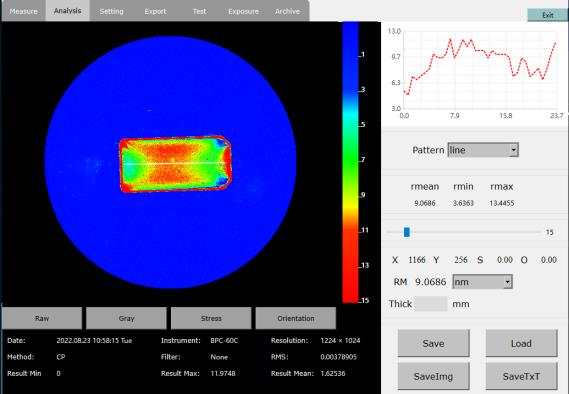
Task: Switch to the Measure tab
Action: 24,11
